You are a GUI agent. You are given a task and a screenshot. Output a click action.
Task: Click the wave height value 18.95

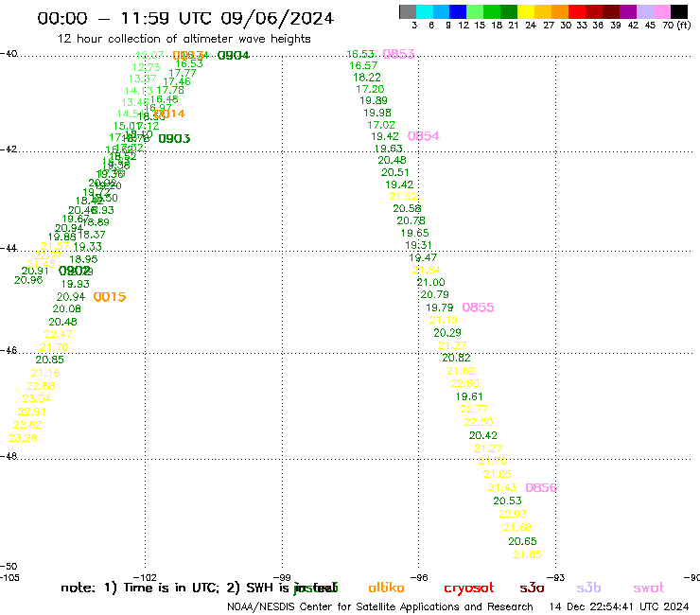(83, 259)
